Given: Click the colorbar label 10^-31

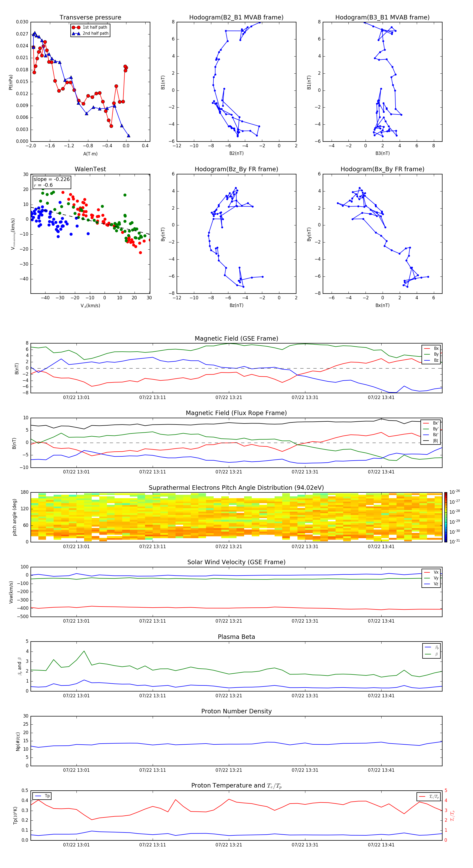Looking at the screenshot, I should coord(455,542).
